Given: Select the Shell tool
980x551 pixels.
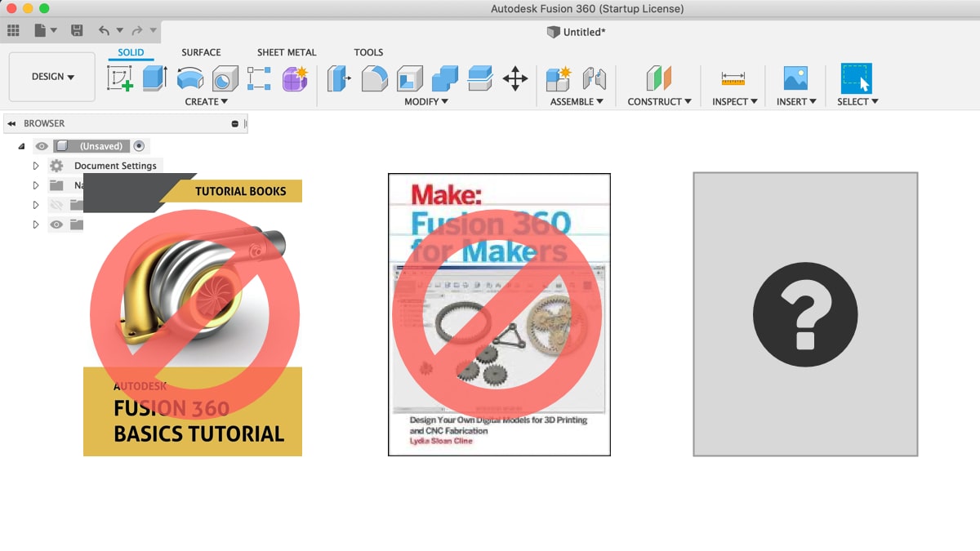Looking at the screenshot, I should [x=409, y=78].
